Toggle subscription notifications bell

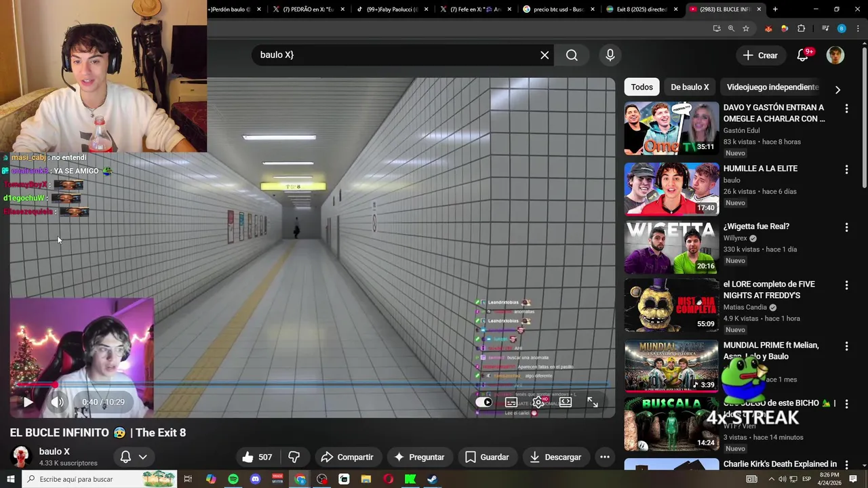click(x=125, y=457)
